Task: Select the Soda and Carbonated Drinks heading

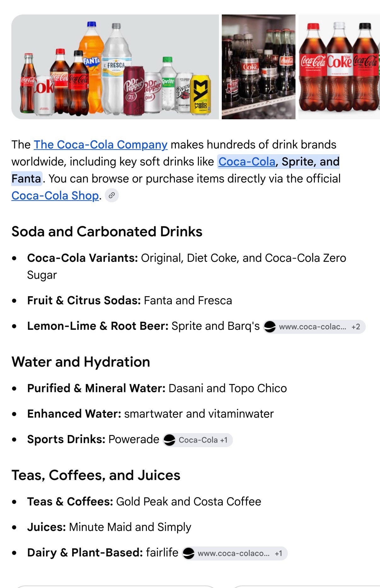Action: [107, 232]
